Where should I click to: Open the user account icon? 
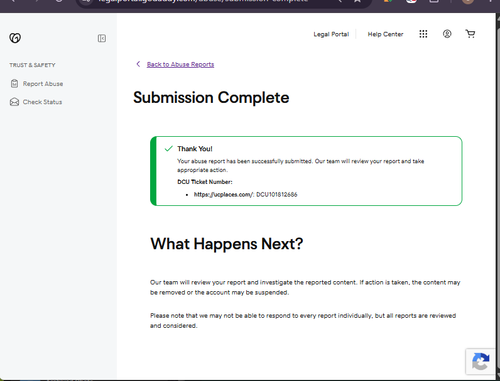pyautogui.click(x=447, y=34)
